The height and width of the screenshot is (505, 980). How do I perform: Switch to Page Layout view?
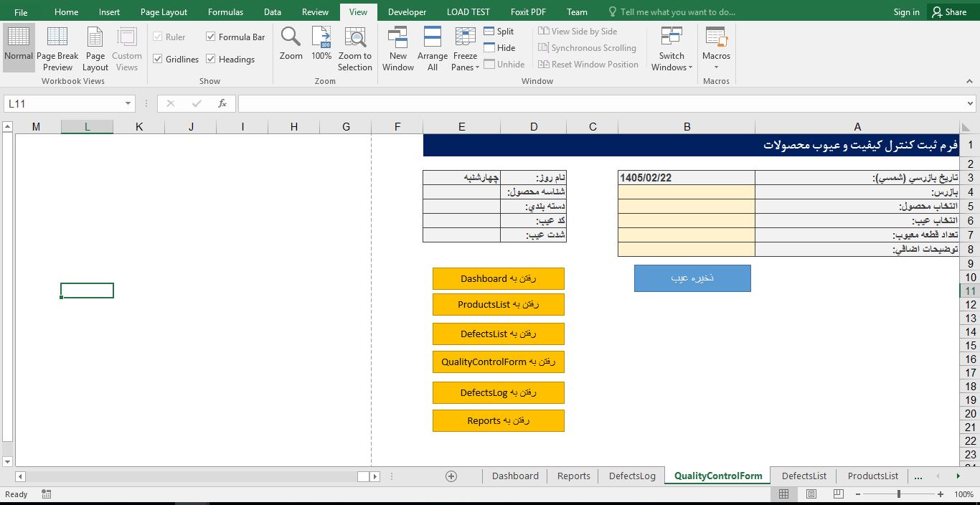point(95,48)
